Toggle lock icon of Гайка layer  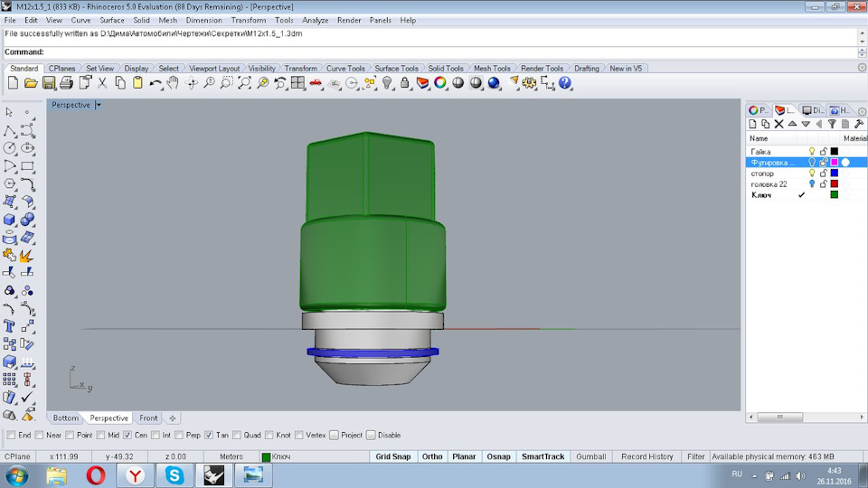(823, 151)
